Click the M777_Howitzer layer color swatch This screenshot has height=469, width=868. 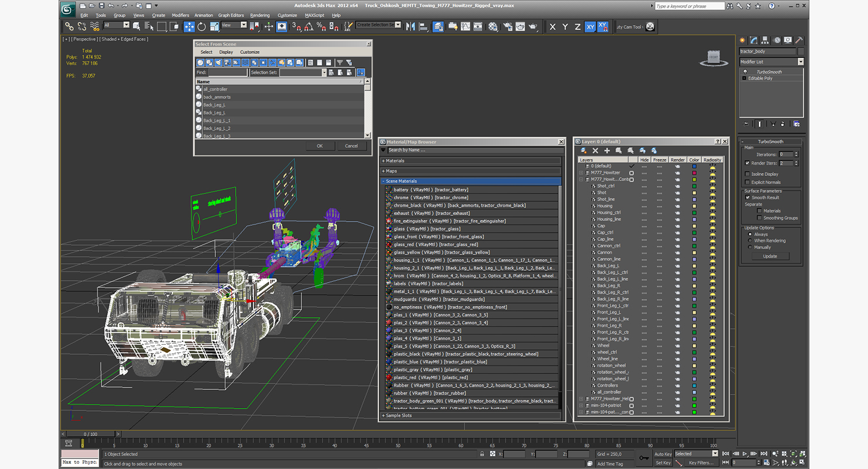coord(694,173)
